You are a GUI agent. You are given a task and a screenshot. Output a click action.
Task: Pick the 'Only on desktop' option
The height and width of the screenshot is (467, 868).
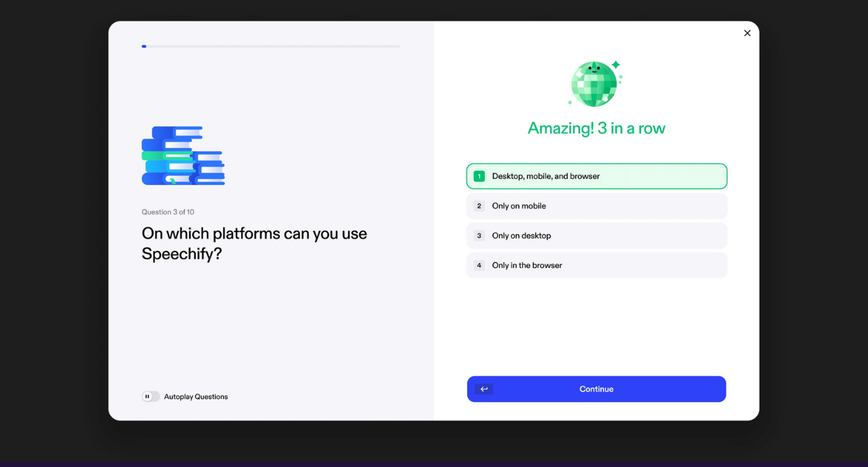click(596, 236)
